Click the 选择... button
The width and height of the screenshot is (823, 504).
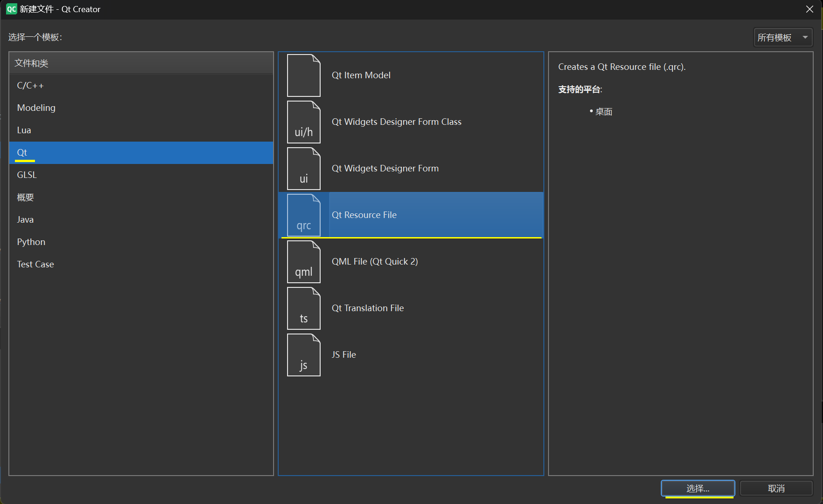(x=698, y=488)
